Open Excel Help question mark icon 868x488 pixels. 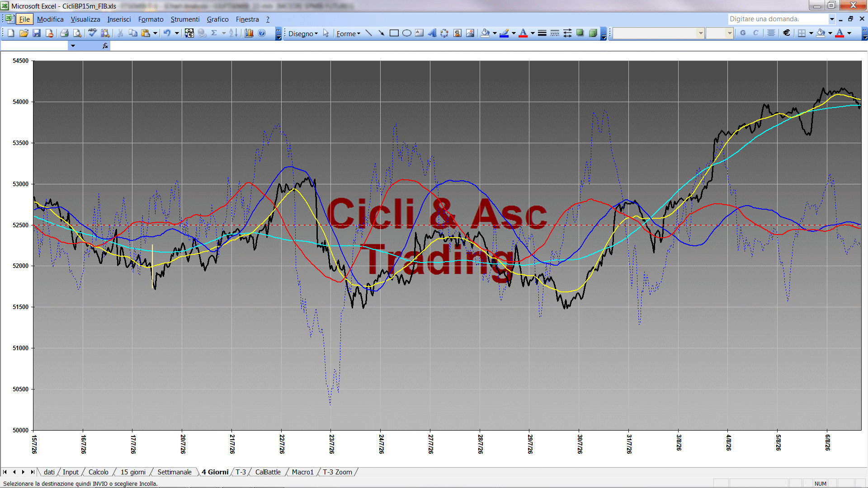click(262, 33)
